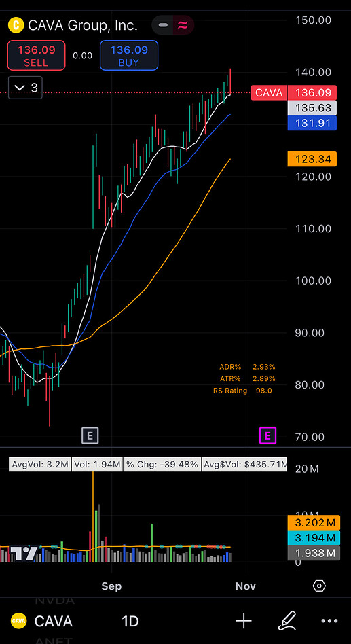Click the blue 136.09 BUY button
Image resolution: width=351 pixels, height=644 pixels.
[x=129, y=56]
